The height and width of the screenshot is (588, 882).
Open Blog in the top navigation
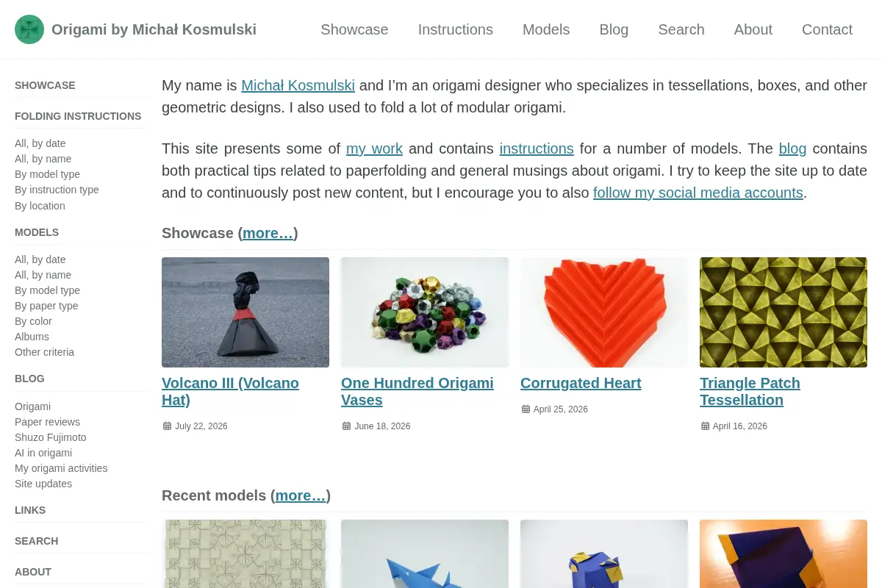coord(614,29)
